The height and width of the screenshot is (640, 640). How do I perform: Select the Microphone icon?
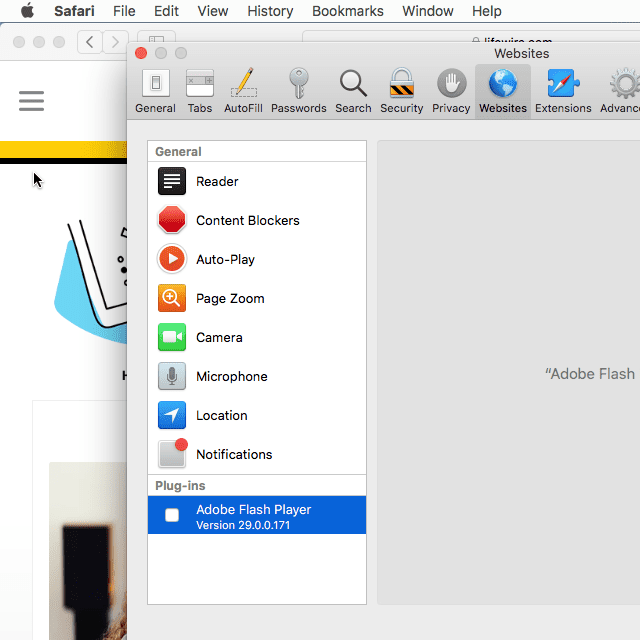tap(172, 376)
